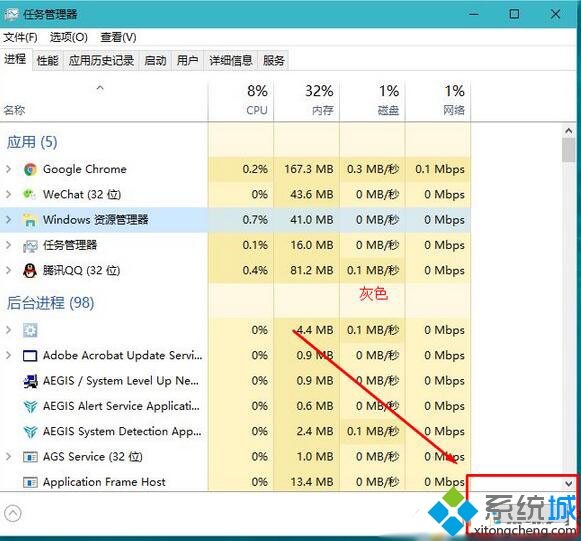Click the unnamed gear process icon
Image resolution: width=581 pixels, height=541 pixels.
[x=30, y=330]
